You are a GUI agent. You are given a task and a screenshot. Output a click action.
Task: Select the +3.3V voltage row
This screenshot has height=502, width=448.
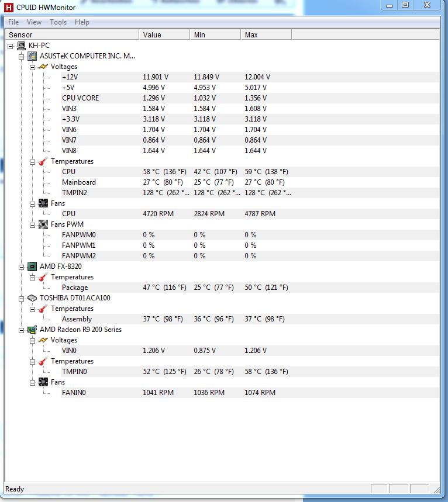coord(250,119)
